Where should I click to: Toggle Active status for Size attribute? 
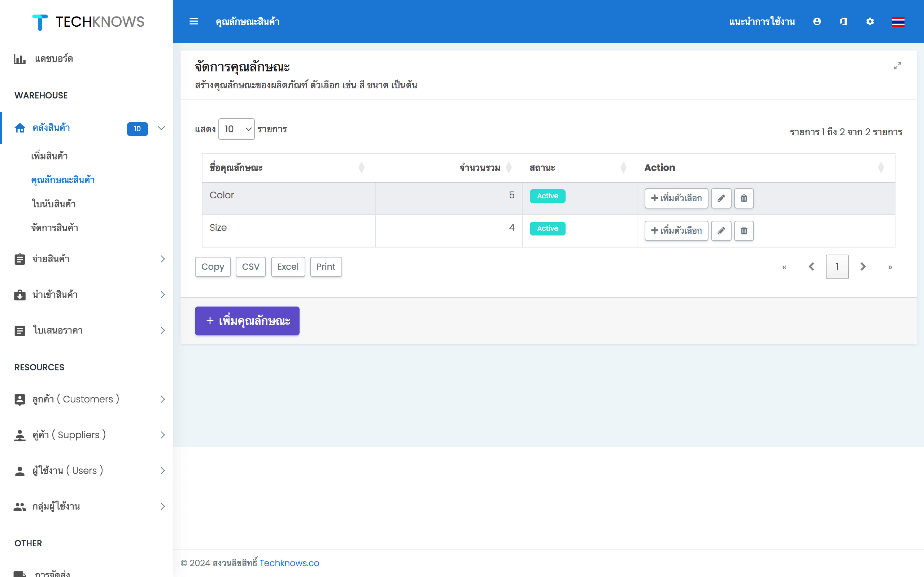click(x=547, y=229)
